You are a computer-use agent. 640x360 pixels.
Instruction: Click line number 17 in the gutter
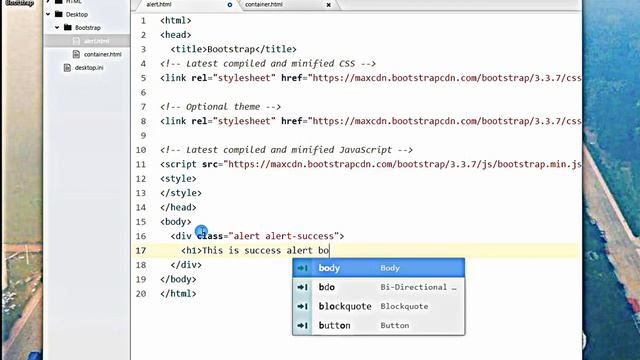click(x=141, y=250)
